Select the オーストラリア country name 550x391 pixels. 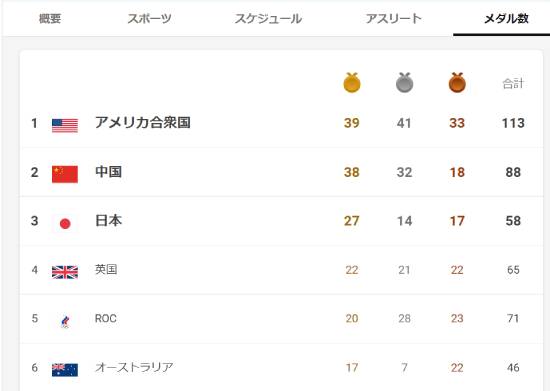(134, 367)
